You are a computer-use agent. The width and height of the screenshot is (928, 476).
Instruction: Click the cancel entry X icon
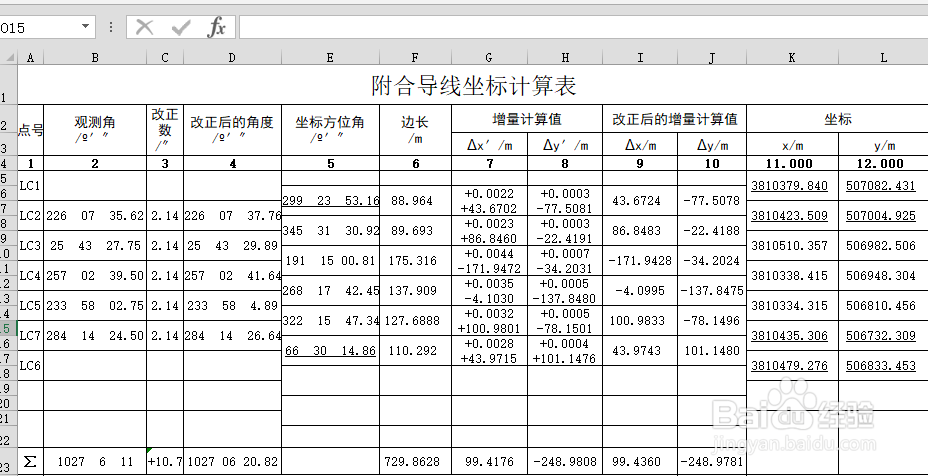pyautogui.click(x=144, y=27)
